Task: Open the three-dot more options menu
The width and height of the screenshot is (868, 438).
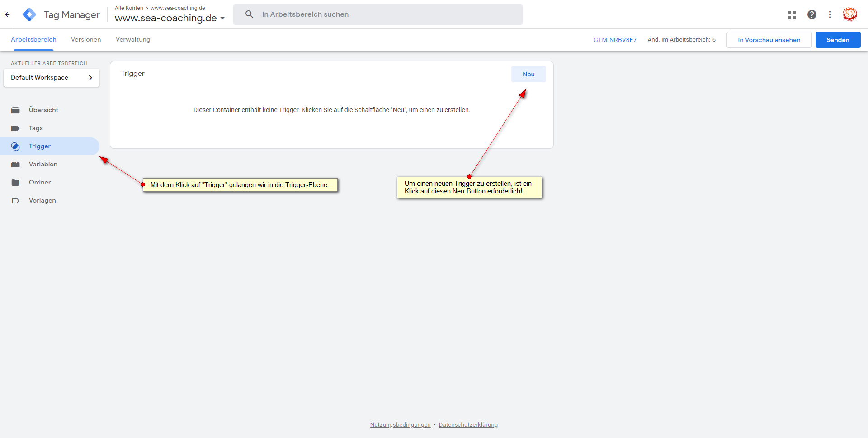Action: [830, 14]
